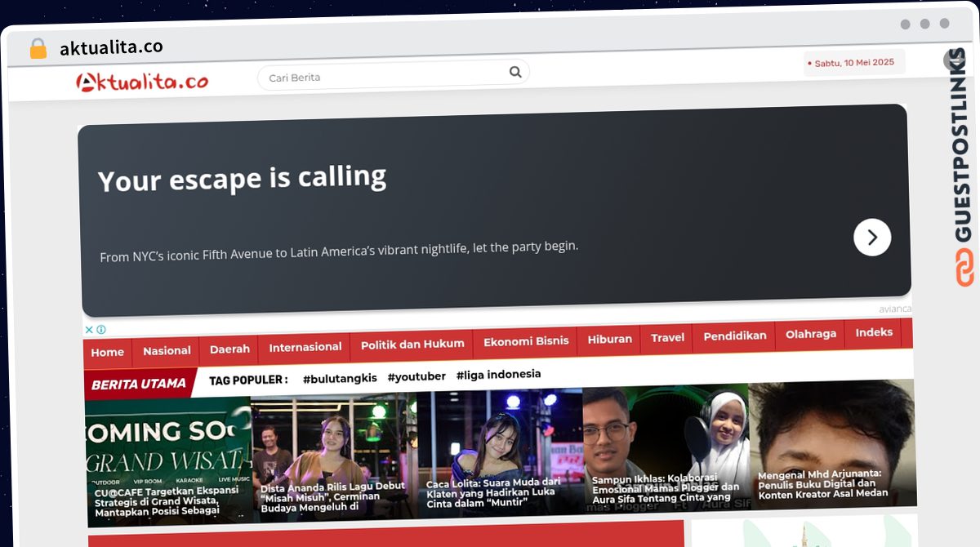Open the Politik dan Hukum section

pyautogui.click(x=412, y=344)
